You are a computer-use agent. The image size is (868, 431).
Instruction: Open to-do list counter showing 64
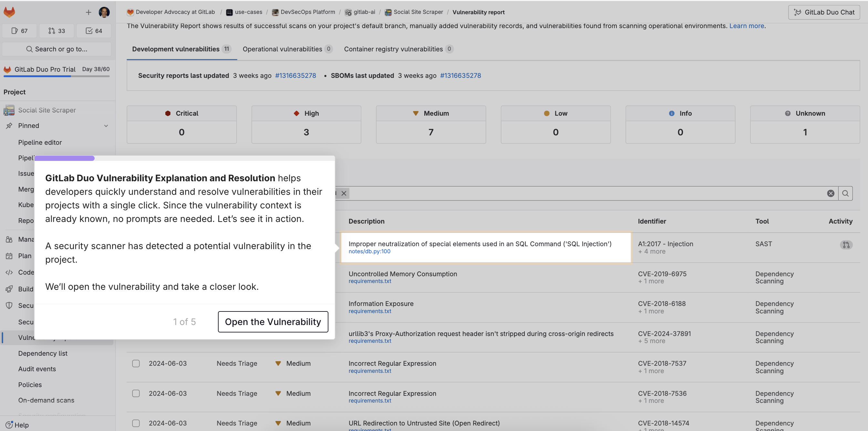[94, 31]
